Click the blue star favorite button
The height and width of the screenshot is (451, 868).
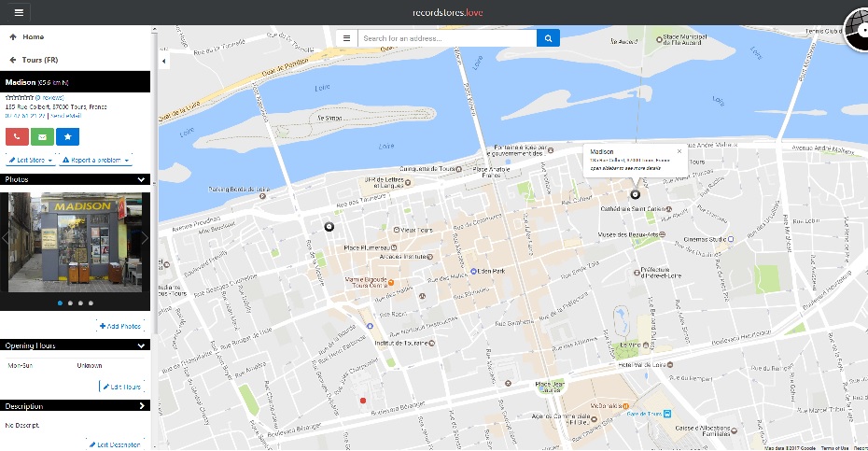(67, 137)
